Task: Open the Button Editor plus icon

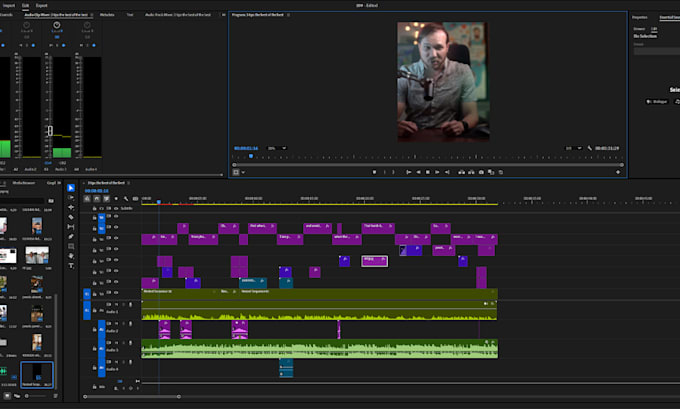Action: [x=618, y=172]
